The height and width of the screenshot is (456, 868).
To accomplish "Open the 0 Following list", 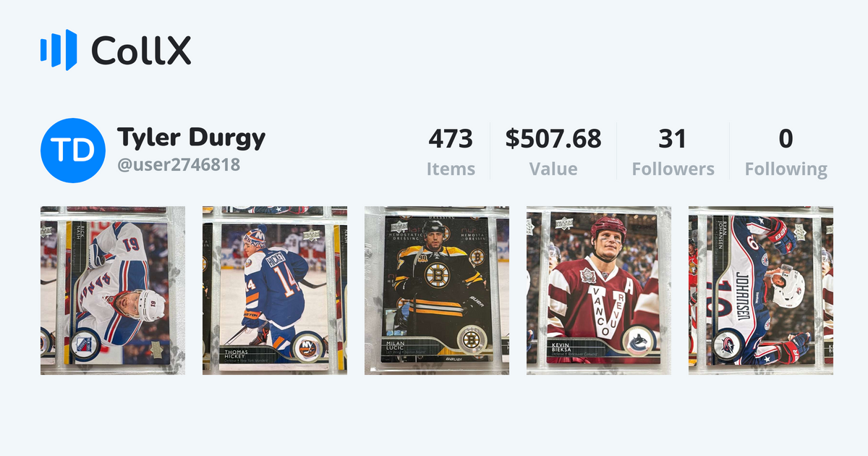I will pos(786,140).
